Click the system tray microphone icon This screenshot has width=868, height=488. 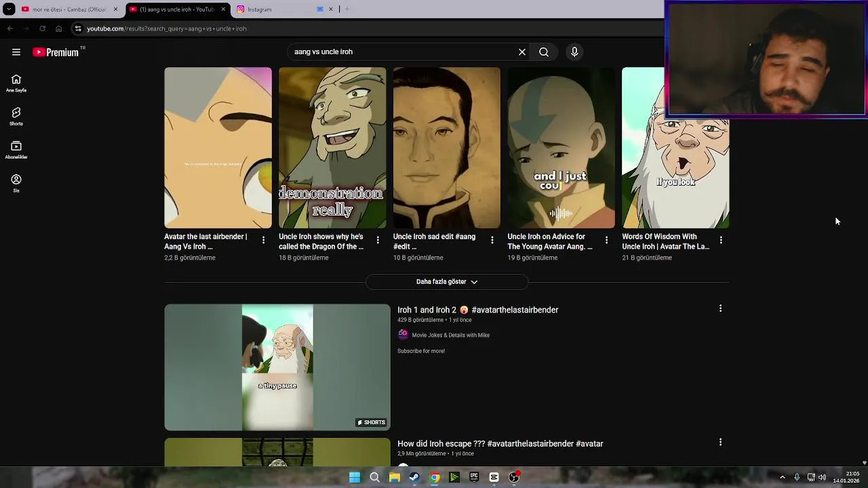[x=797, y=477]
